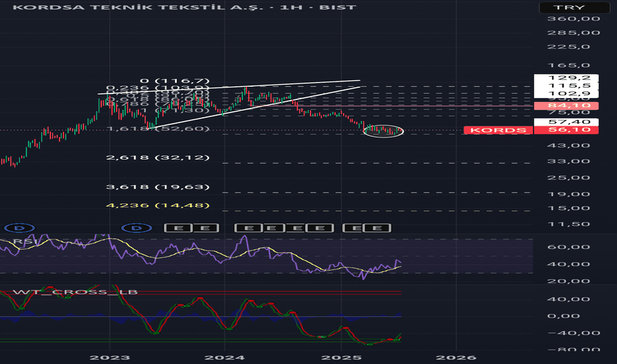Click the 129,2 price label
Viewport: 617px width, 364px height.
(566, 78)
